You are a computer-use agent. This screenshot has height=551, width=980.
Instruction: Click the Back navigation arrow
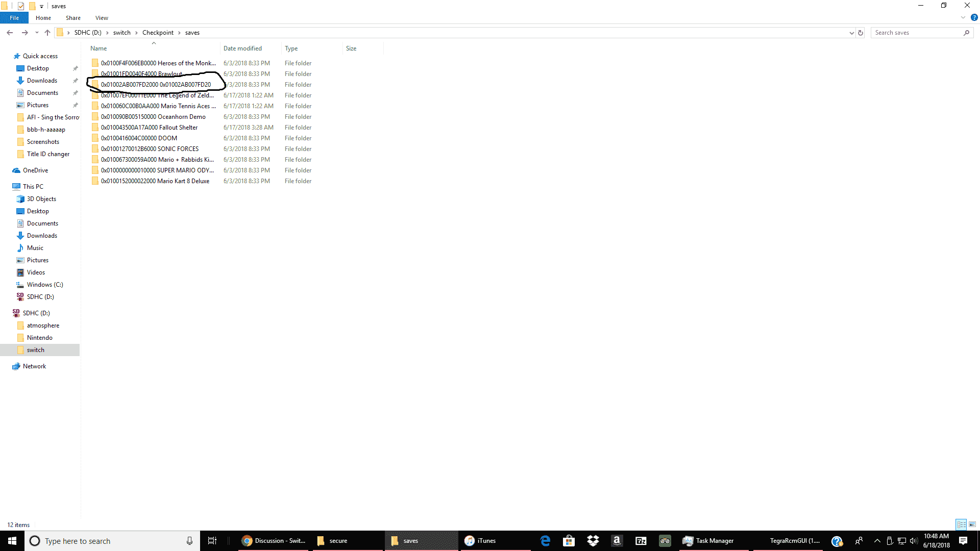click(x=10, y=33)
